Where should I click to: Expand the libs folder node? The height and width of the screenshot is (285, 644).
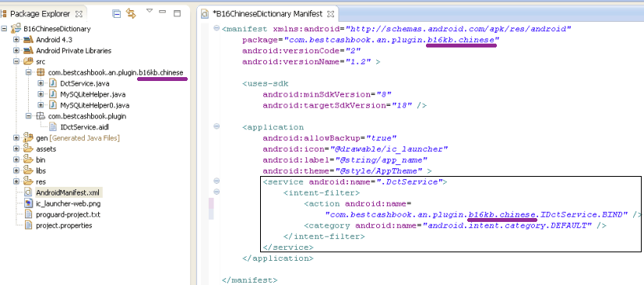click(16, 171)
